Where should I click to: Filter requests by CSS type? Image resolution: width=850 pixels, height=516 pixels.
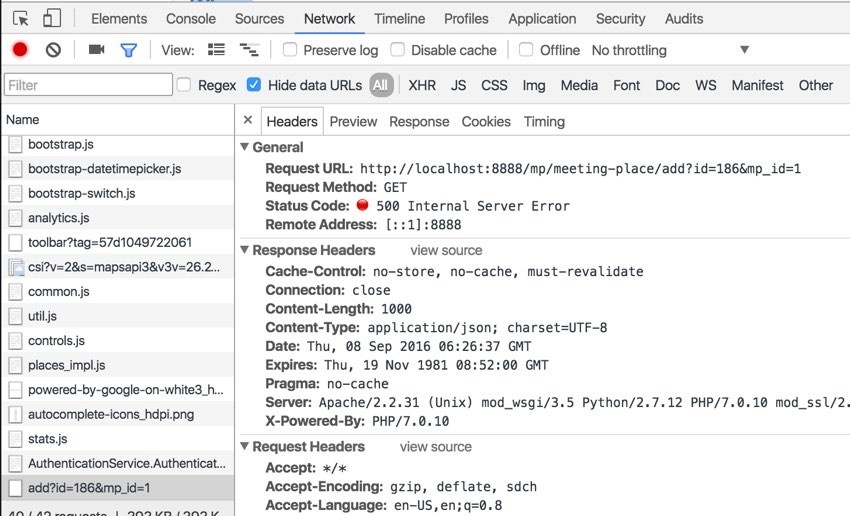(494, 85)
